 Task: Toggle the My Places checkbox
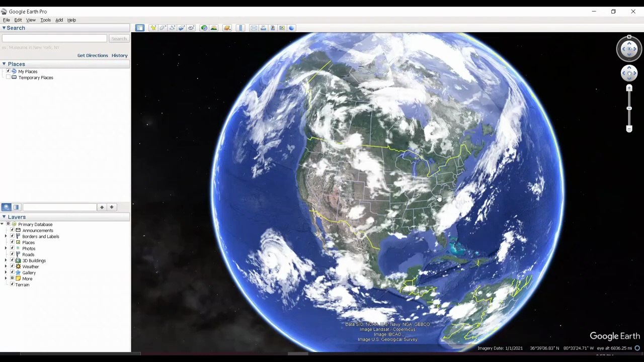(8, 71)
